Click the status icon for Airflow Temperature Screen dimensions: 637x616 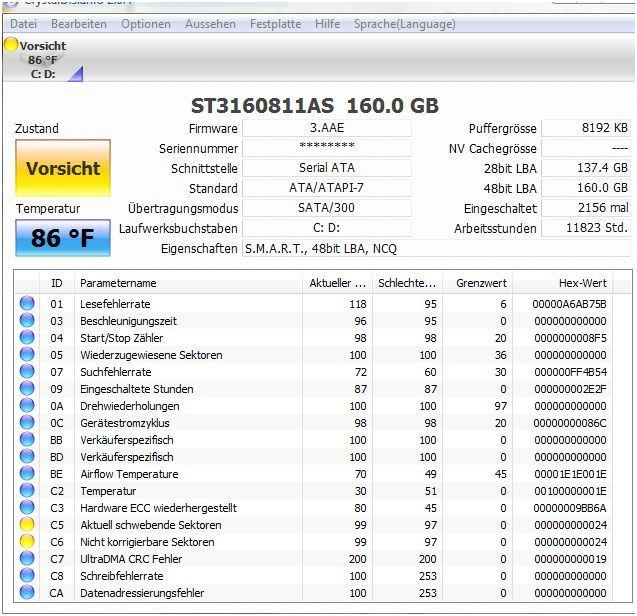click(x=27, y=474)
